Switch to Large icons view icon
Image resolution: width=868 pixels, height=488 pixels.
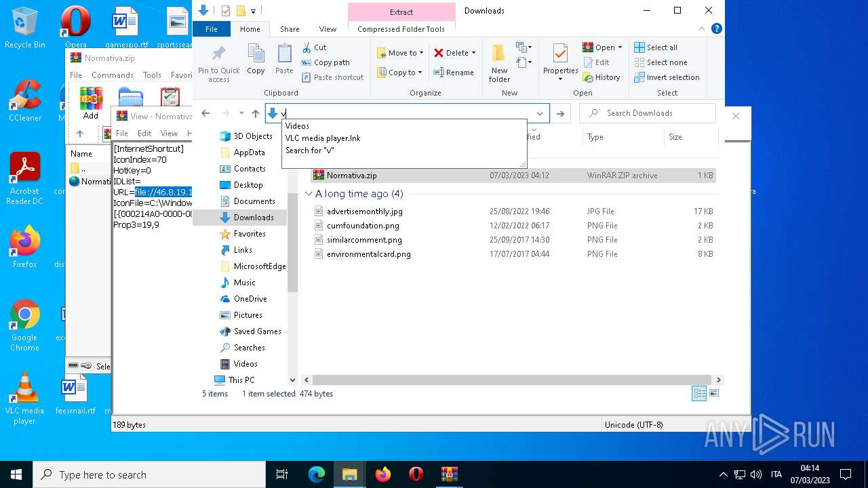pyautogui.click(x=713, y=394)
